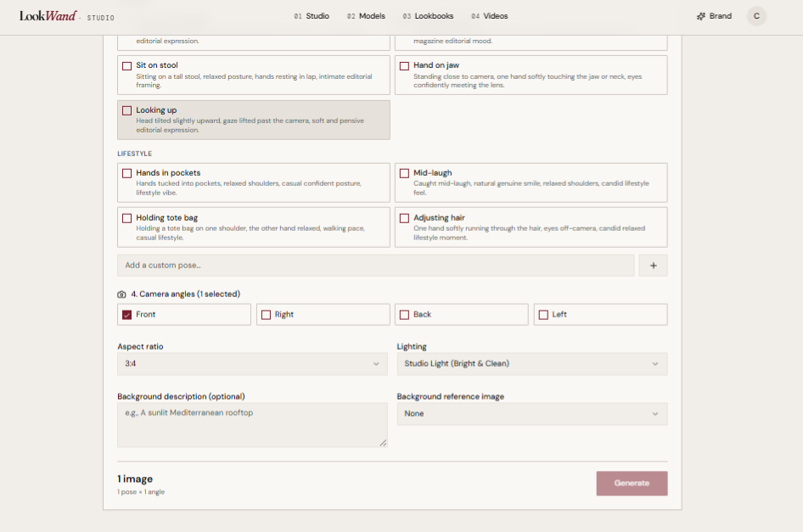This screenshot has width=803, height=532.
Task: Click the '1 pose × 1 angle' text
Action: tap(141, 492)
